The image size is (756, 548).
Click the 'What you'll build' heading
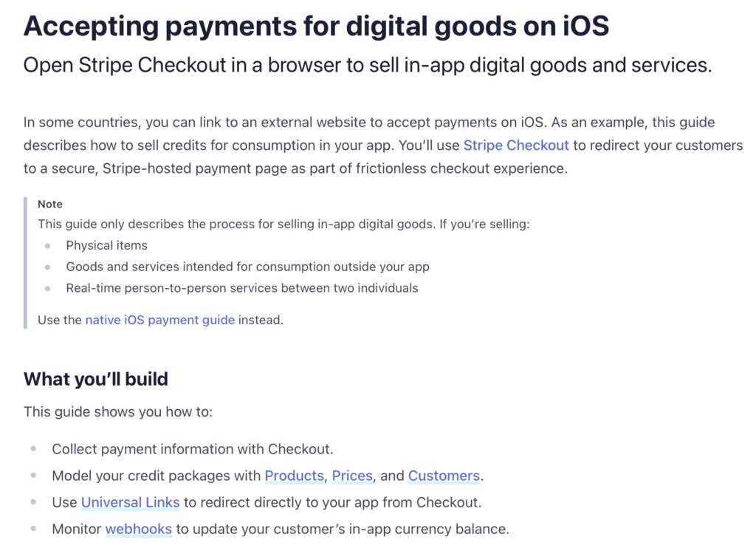click(x=96, y=379)
